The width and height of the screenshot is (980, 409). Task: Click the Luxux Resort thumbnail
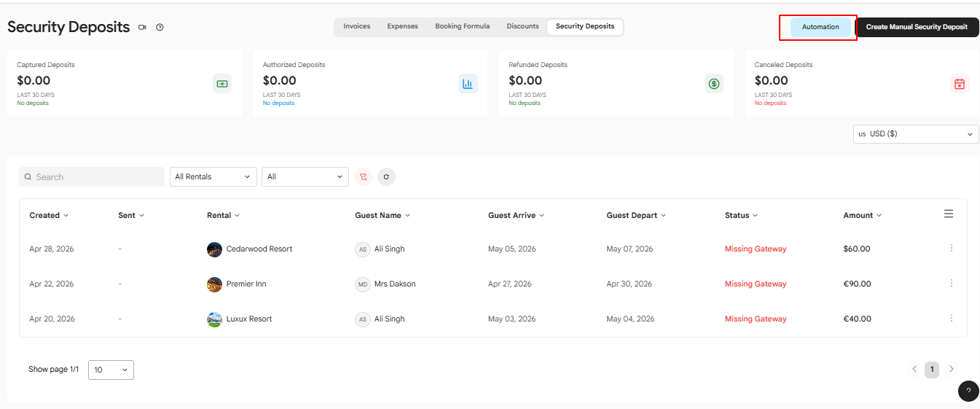(214, 319)
